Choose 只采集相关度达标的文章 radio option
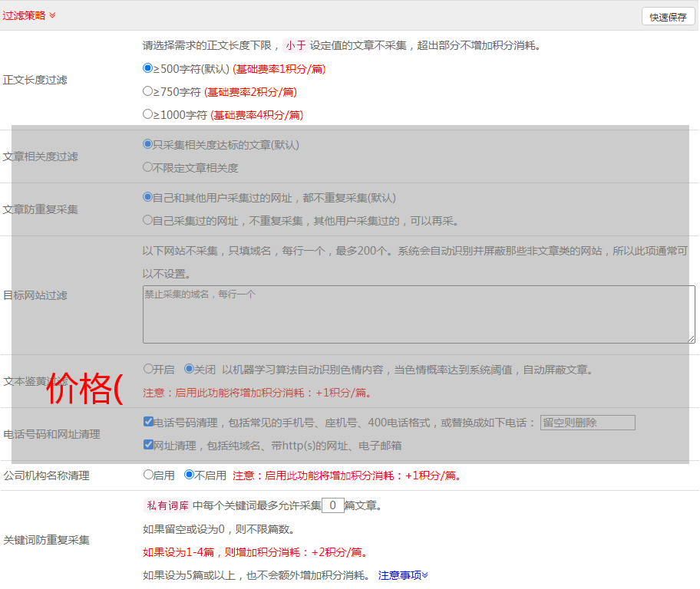 click(x=148, y=144)
